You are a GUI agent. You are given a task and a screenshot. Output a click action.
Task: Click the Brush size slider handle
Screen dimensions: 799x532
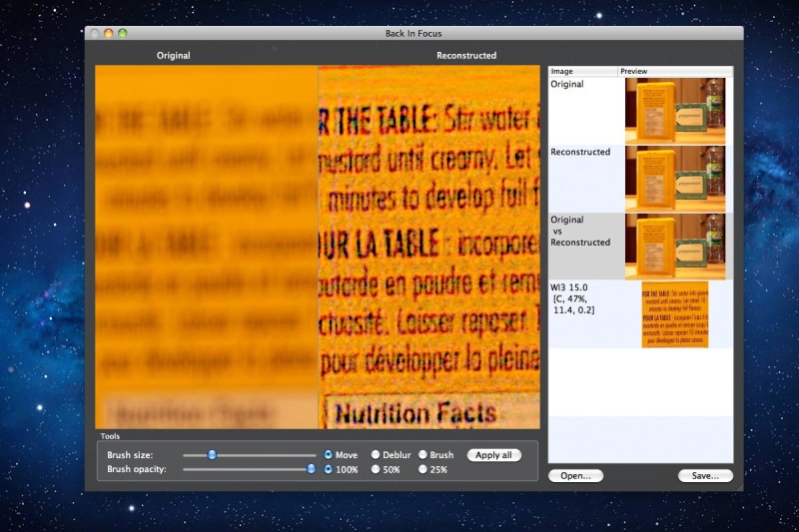[212, 454]
